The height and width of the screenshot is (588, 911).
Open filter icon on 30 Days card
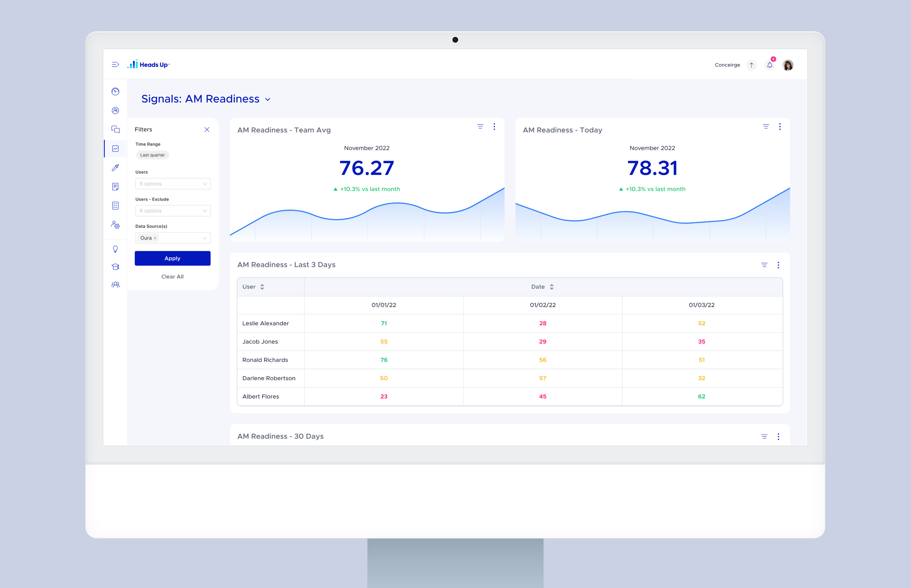[x=764, y=436]
